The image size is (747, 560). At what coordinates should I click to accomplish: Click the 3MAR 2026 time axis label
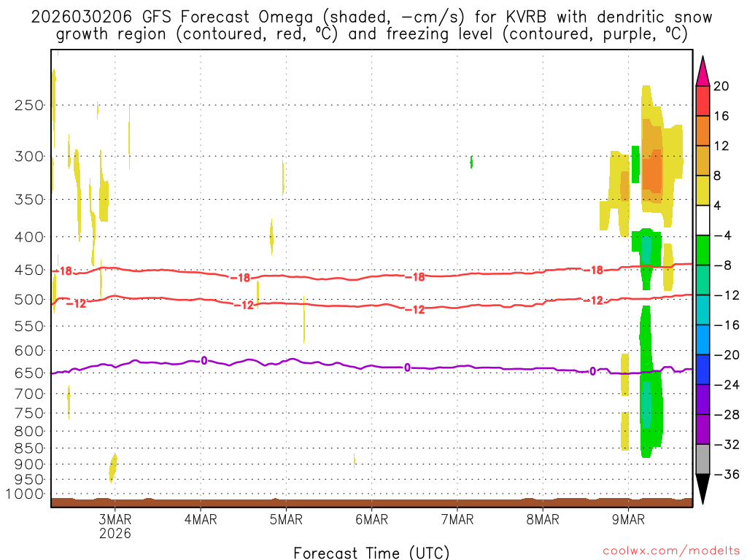(x=115, y=526)
